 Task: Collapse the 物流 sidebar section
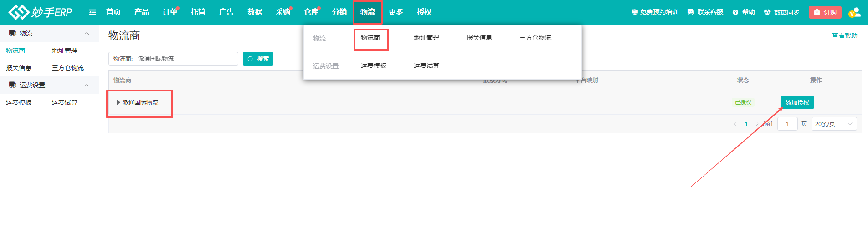click(x=87, y=33)
